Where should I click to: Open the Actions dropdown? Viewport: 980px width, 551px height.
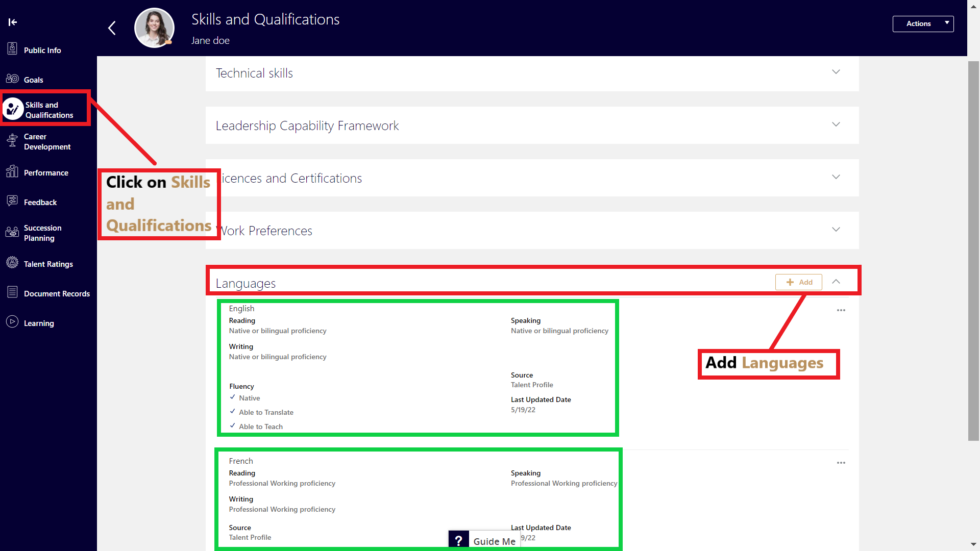coord(922,23)
